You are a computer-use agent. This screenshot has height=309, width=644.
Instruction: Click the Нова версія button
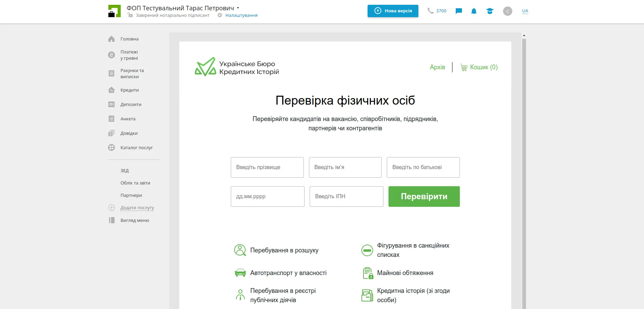click(x=393, y=11)
